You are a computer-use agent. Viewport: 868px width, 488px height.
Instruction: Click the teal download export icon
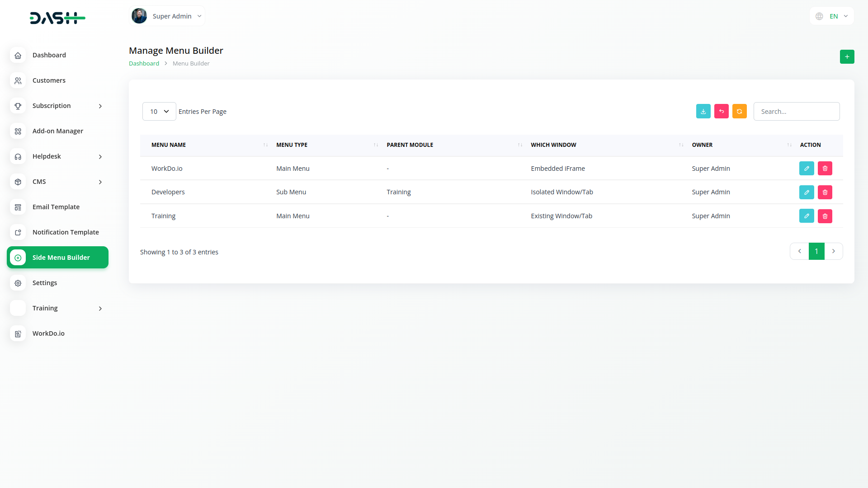(703, 111)
